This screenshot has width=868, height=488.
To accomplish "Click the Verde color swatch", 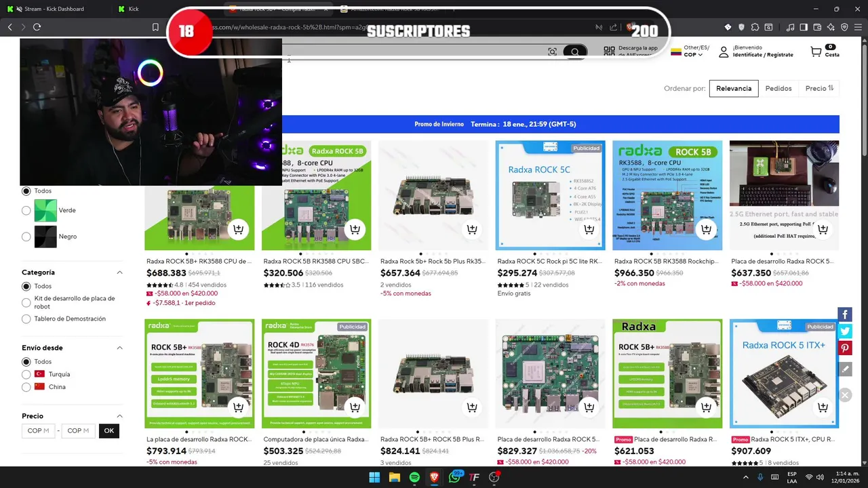I will [x=45, y=211].
